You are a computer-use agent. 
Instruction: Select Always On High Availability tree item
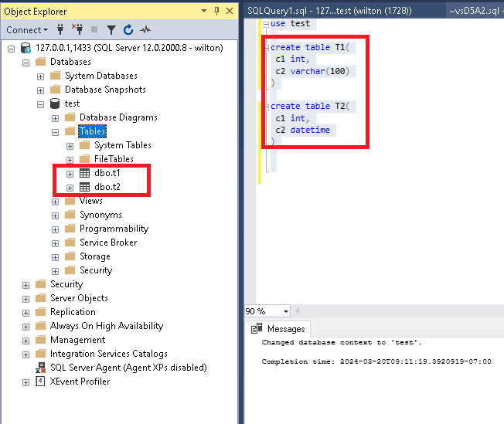(107, 326)
